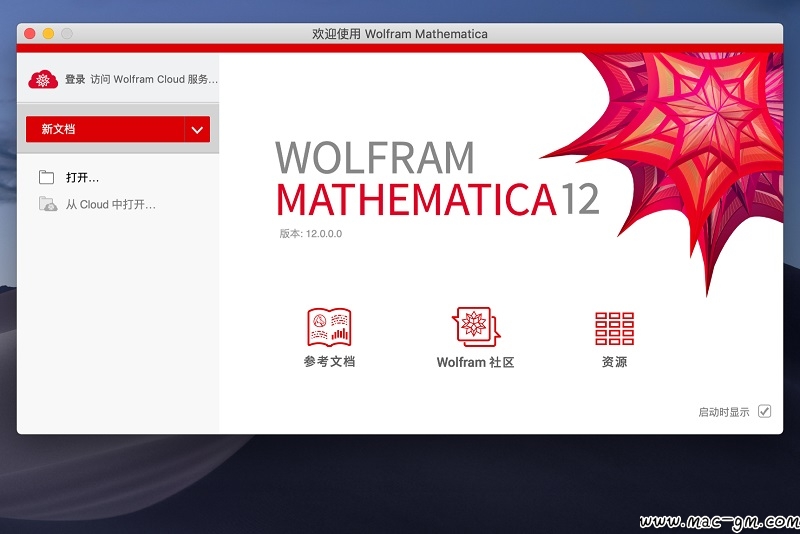This screenshot has width=800, height=534.
Task: Close the welcome window with red button
Action: pyautogui.click(x=30, y=34)
